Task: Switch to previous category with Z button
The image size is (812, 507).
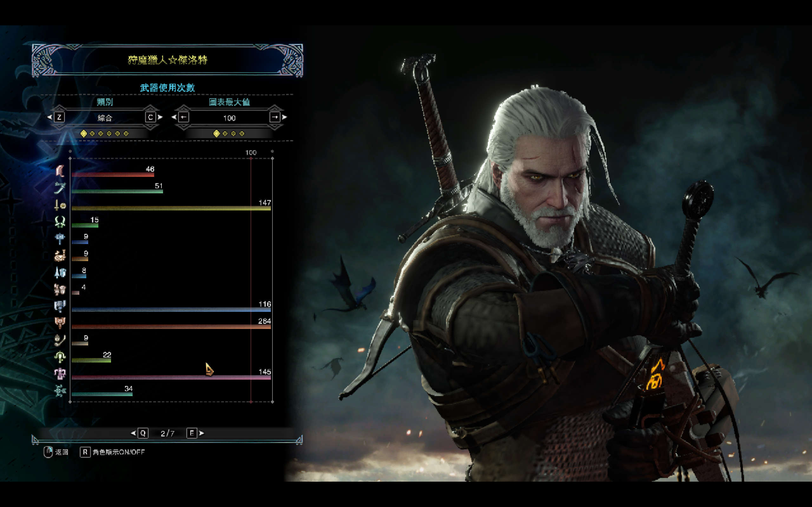Action: (x=59, y=117)
